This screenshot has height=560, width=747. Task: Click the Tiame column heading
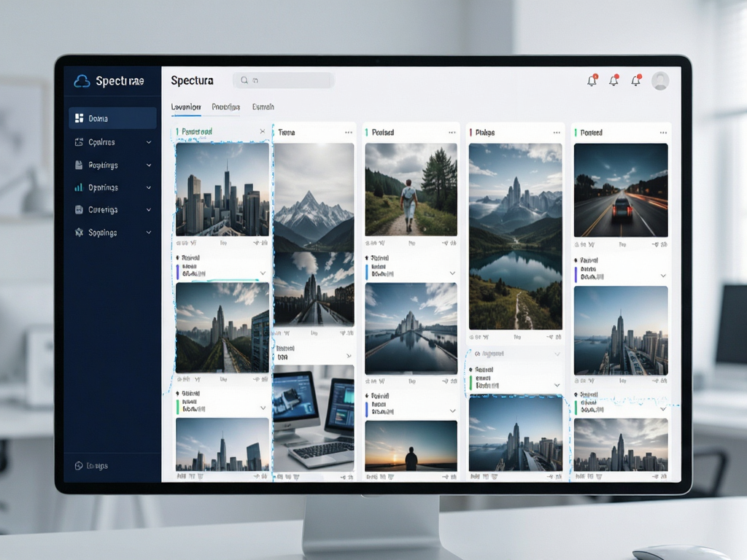coord(286,133)
